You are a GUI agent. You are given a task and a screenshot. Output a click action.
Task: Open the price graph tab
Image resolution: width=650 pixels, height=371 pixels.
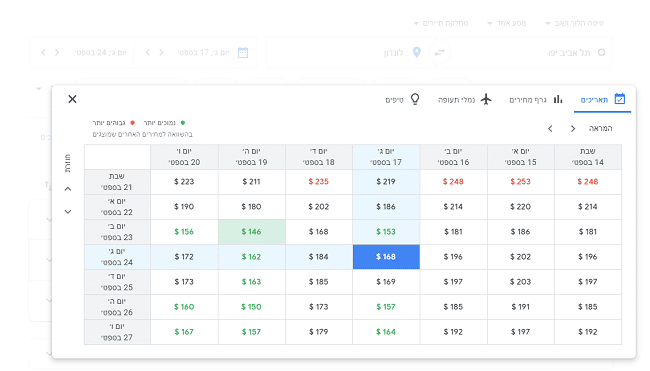point(536,99)
